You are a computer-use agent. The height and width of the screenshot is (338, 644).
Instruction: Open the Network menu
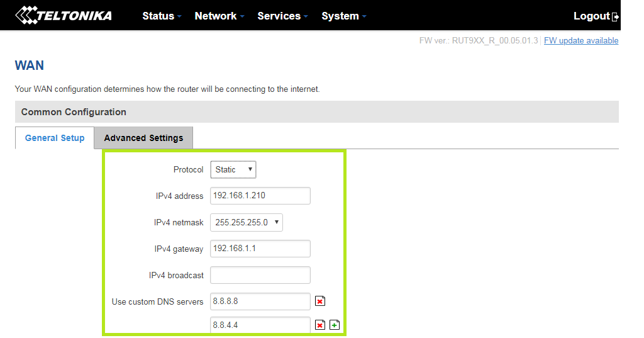[219, 16]
